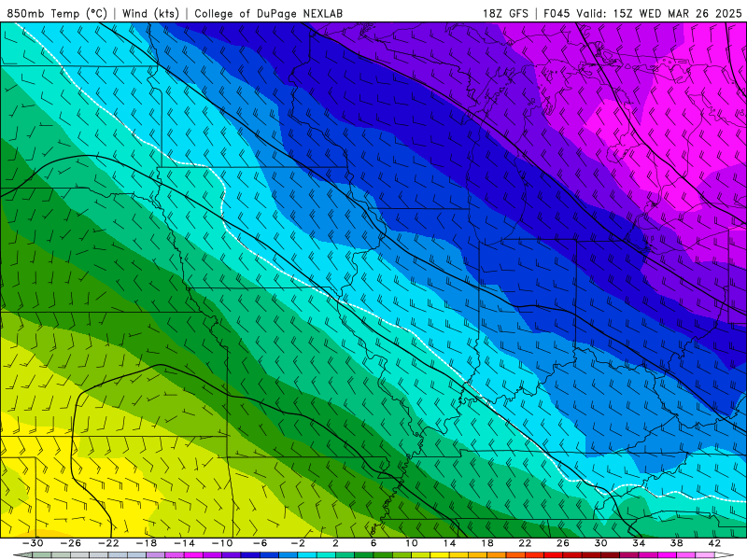747x560 pixels.
Task: Click the -26 value on the temperature scale
Action: pos(71,543)
